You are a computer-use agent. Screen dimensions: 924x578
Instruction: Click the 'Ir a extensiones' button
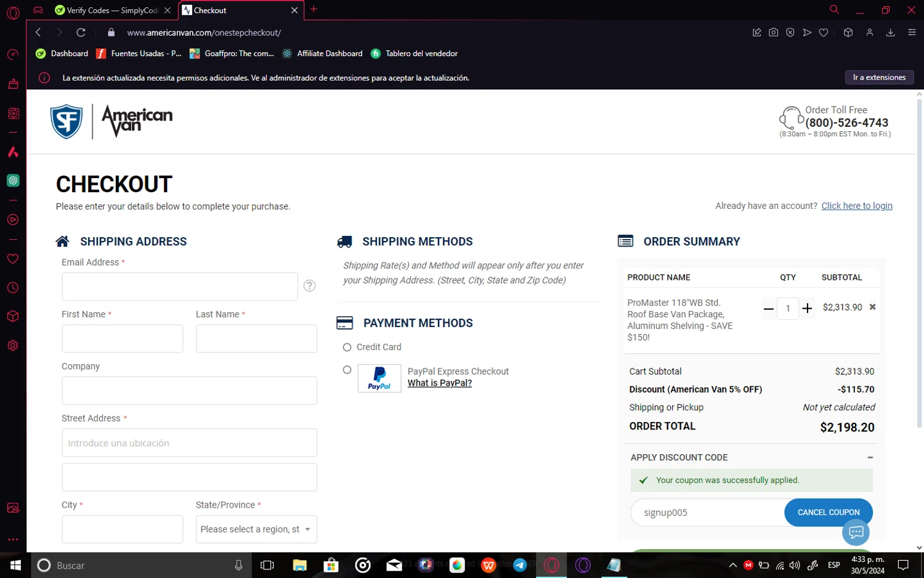[879, 77]
